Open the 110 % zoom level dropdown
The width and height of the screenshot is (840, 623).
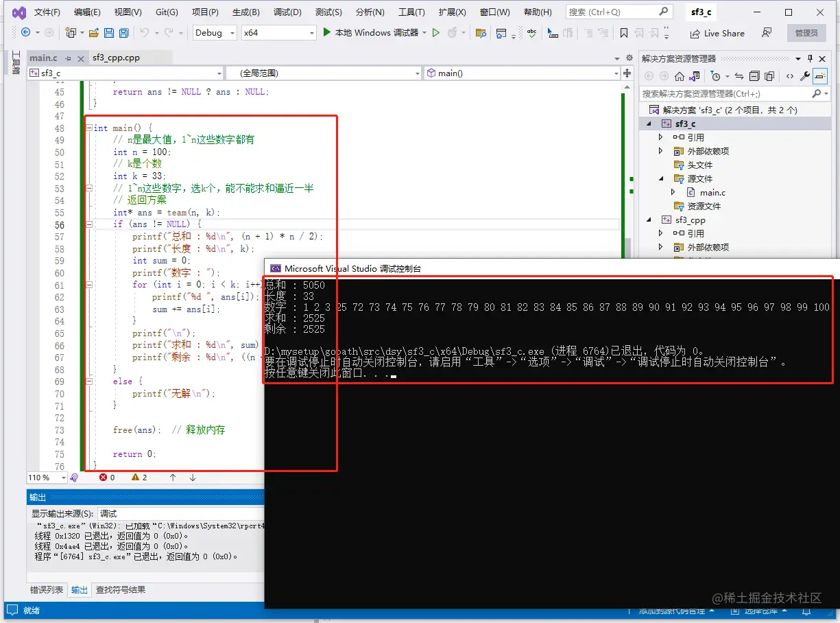coord(46,478)
